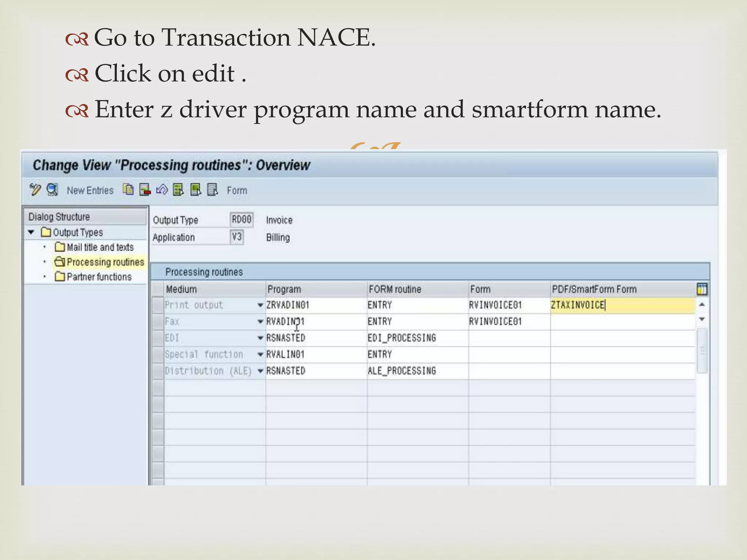Collapse the Output Types tree node
The image size is (747, 560).
click(x=31, y=232)
